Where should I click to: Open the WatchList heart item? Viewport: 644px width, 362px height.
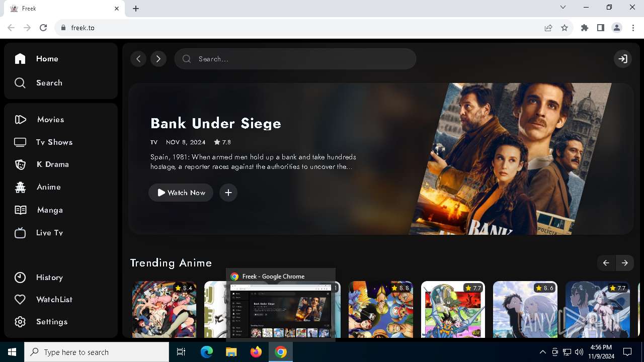[x=43, y=300]
